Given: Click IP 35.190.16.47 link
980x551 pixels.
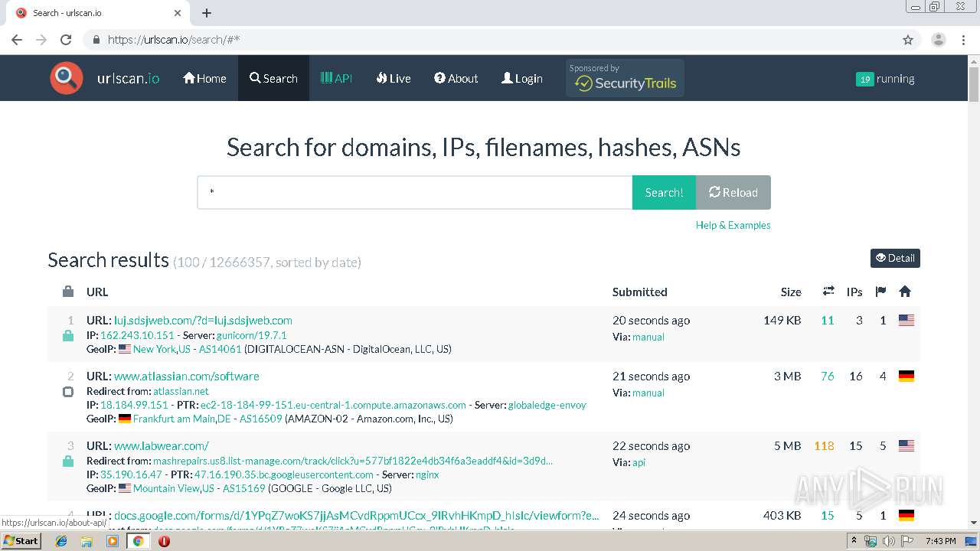Looking at the screenshot, I should 131,474.
